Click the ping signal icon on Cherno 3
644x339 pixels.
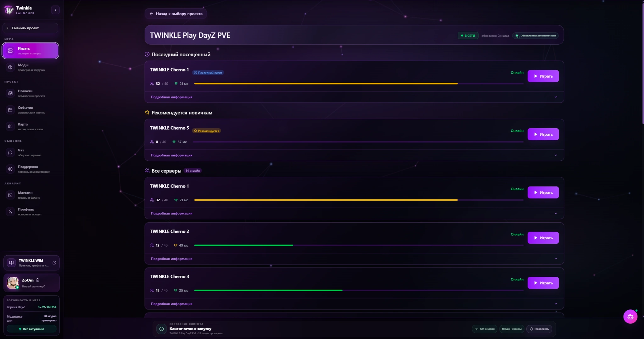pos(176,291)
